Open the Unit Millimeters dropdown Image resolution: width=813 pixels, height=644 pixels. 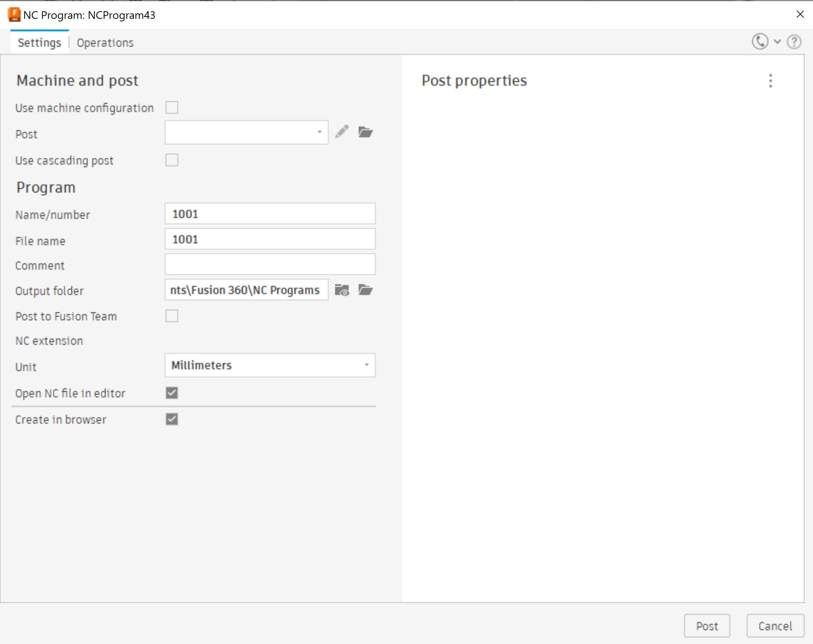pyautogui.click(x=270, y=365)
